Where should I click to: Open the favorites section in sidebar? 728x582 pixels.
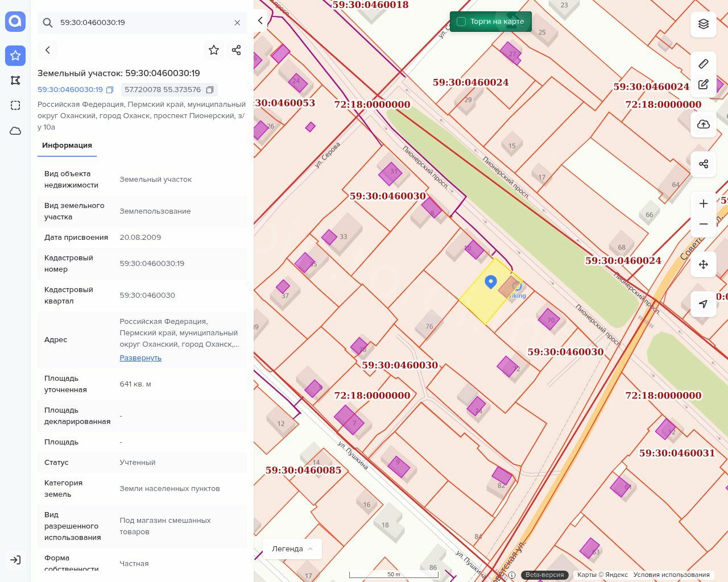15,55
